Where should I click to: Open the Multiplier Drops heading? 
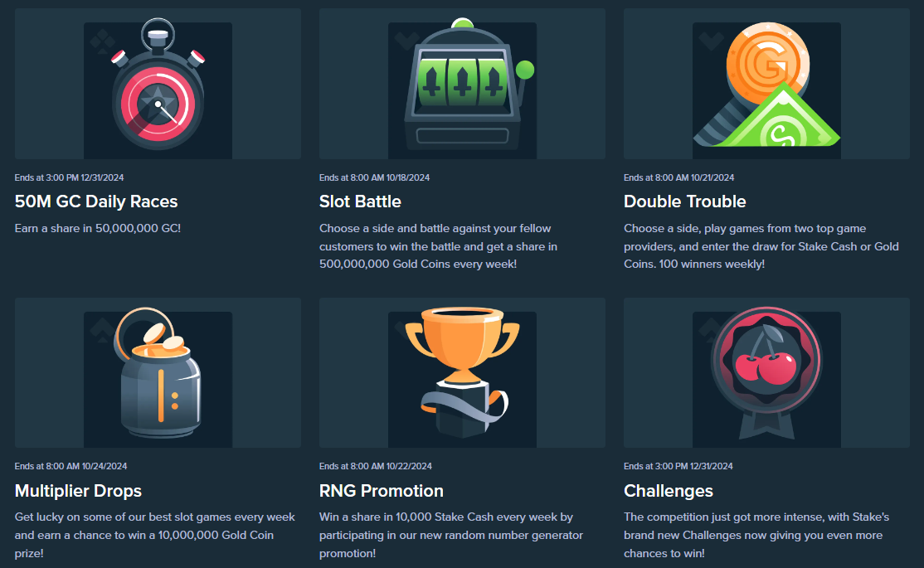[x=78, y=491]
